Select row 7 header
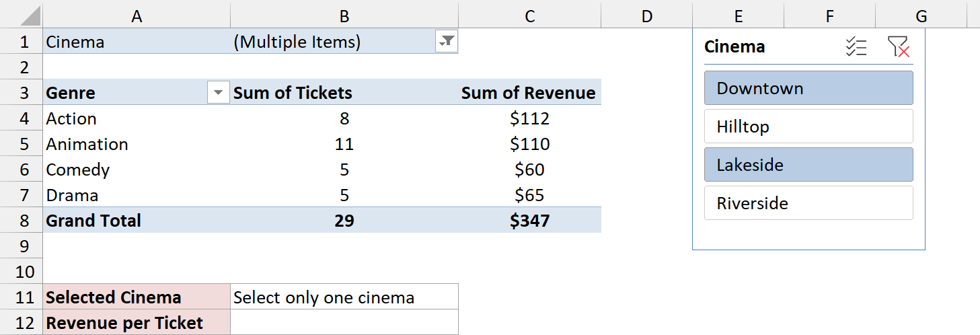The image size is (980, 335). [x=22, y=195]
